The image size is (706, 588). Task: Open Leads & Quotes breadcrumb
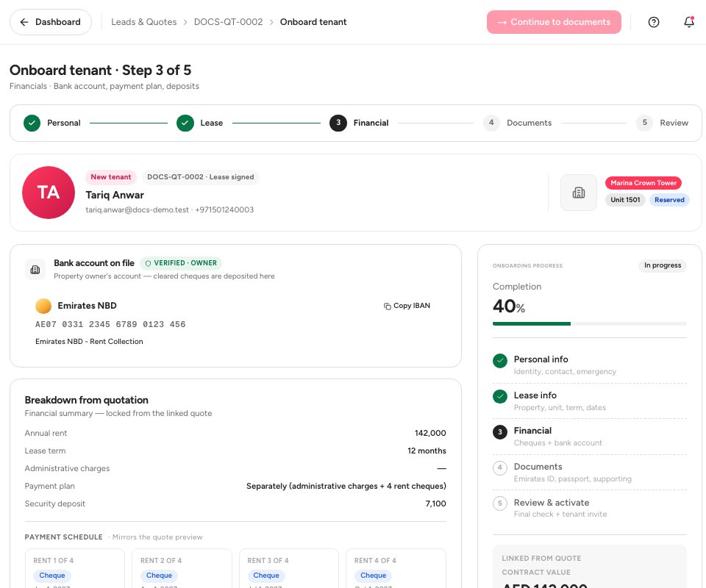(x=144, y=22)
